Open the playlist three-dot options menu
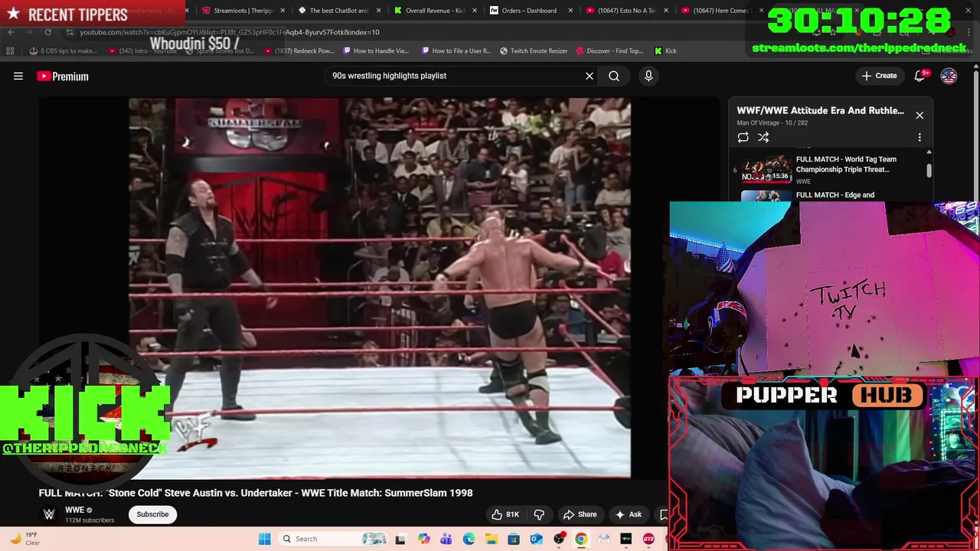This screenshot has width=980, height=551. click(x=920, y=137)
